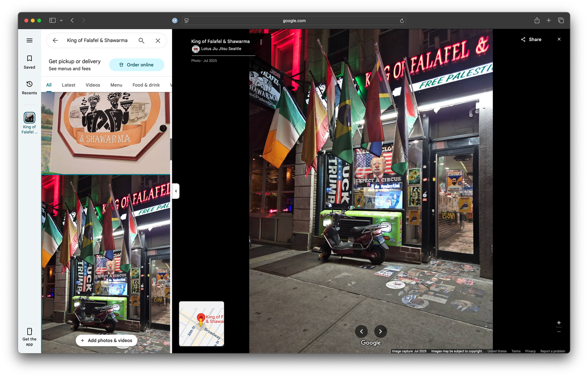Open the Saved places bookmark icon
Screen dimensions: 588x377
tap(29, 58)
